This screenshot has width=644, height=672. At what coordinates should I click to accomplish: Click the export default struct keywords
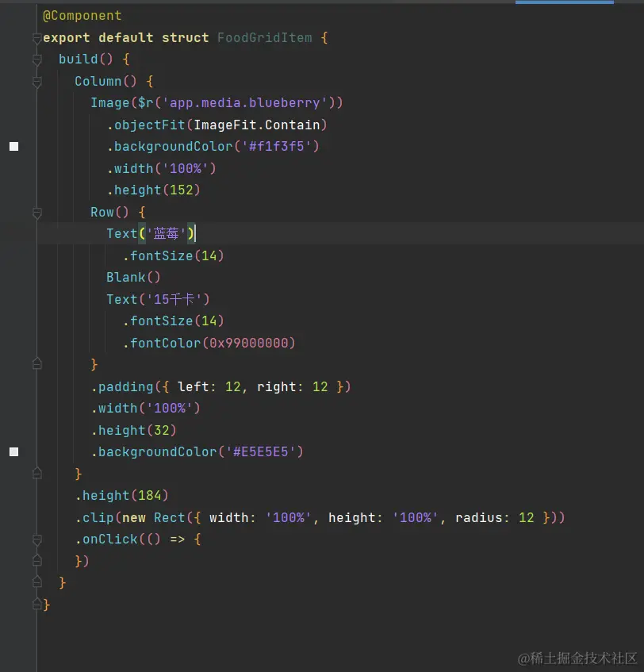point(126,38)
